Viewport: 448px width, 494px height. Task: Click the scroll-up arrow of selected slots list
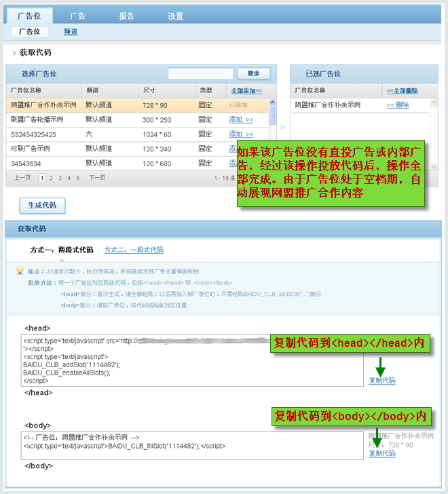[x=434, y=102]
